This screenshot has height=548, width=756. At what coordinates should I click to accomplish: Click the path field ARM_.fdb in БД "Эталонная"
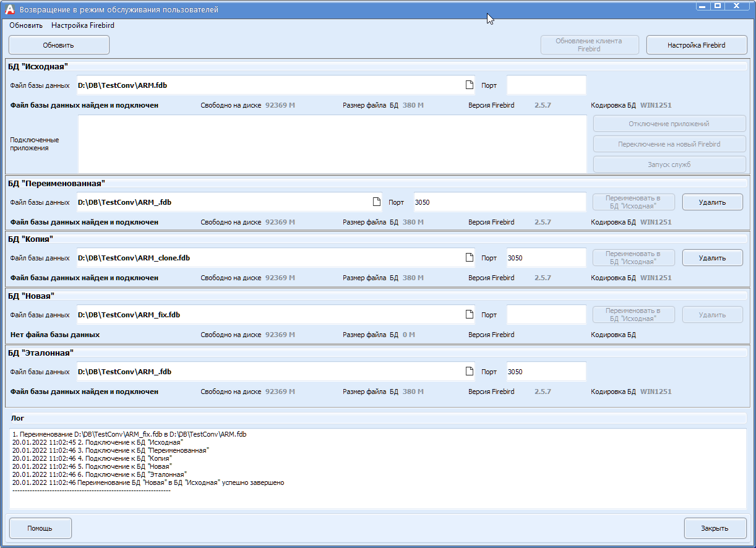pyautogui.click(x=276, y=371)
